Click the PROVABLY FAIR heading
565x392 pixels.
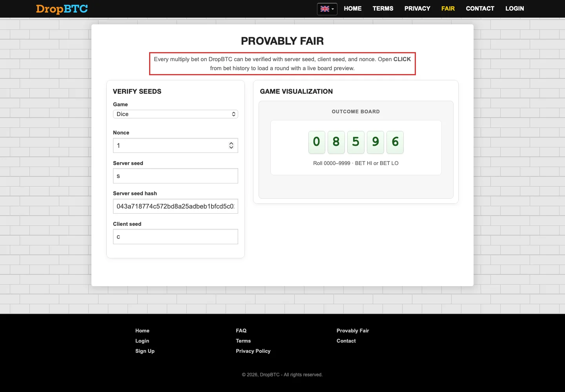pyautogui.click(x=282, y=41)
